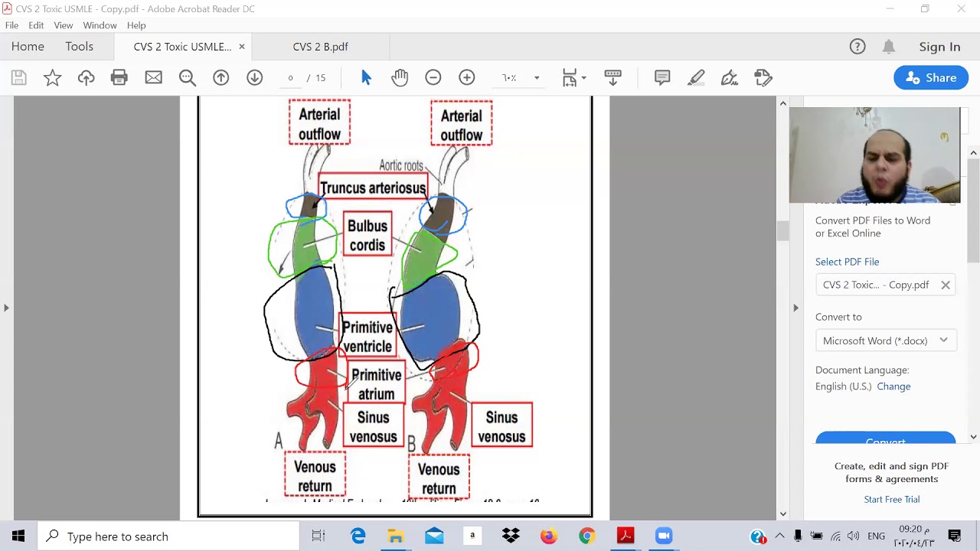Activate the Hand pan tool

point(400,77)
